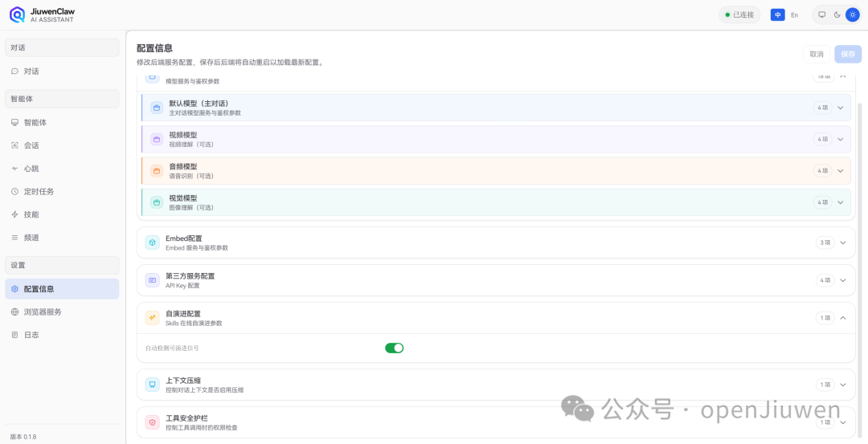Screen dimensions: 868x444
Task: Click the 设置 section header
Action: tap(62, 266)
